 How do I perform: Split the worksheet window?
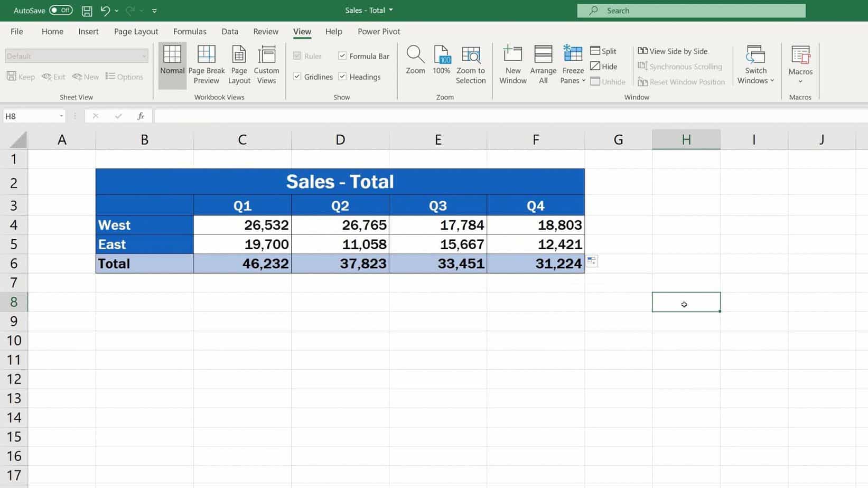(x=604, y=51)
